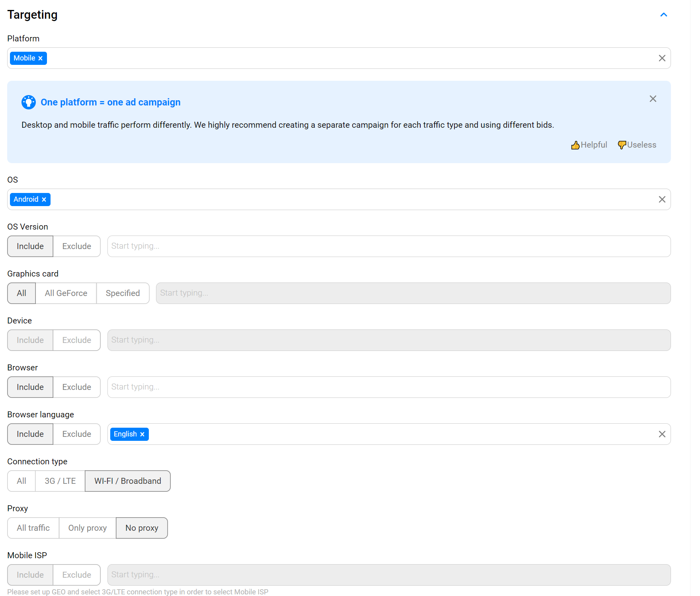Click the English tag label

click(x=125, y=434)
